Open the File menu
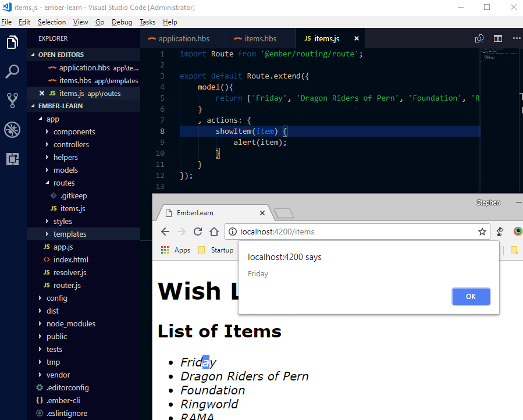 point(6,22)
